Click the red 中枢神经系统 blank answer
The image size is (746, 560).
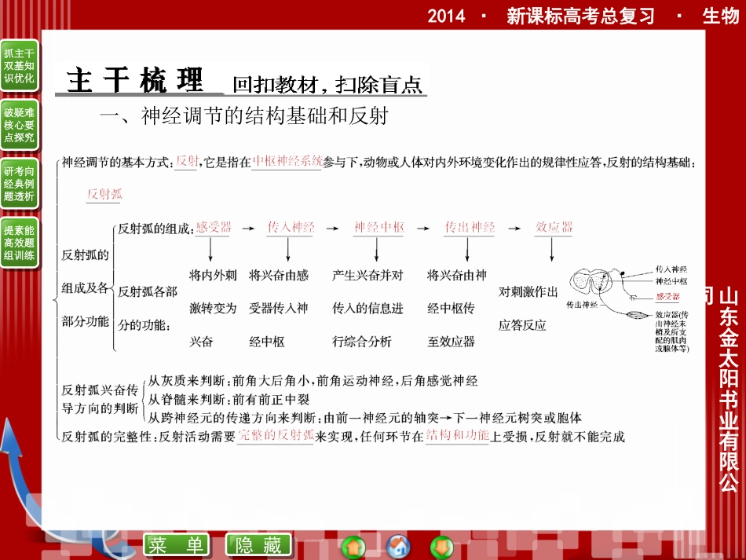click(287, 161)
